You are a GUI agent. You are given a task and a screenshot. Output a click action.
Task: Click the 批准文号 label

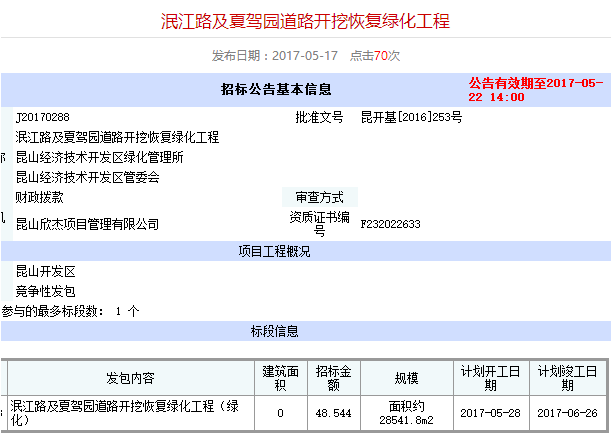point(319,117)
